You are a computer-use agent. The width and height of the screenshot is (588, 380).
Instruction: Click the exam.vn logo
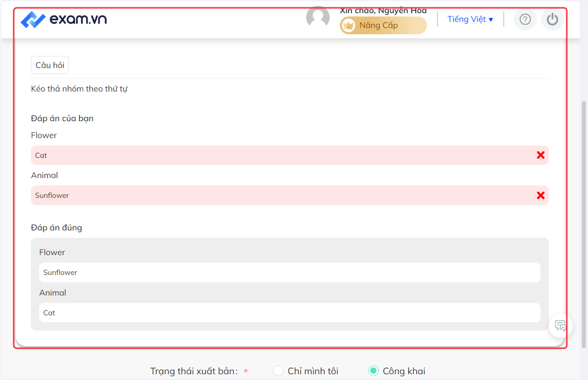[x=64, y=20]
